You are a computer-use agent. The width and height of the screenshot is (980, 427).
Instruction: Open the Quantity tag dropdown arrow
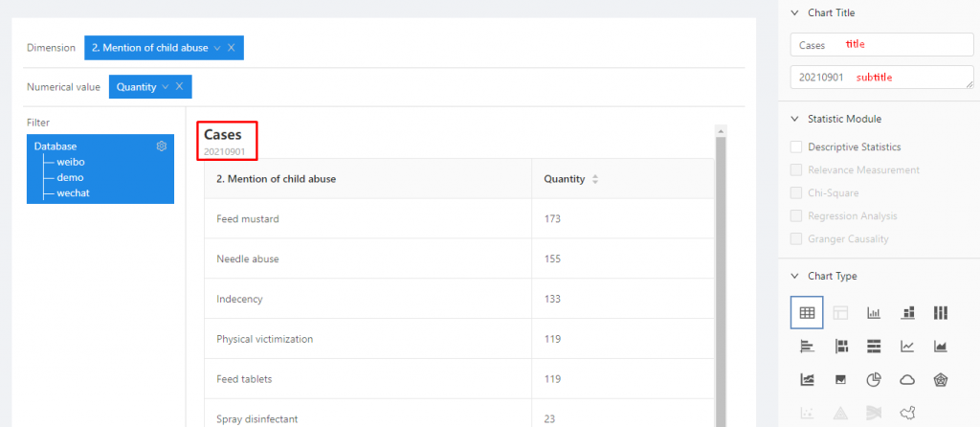(x=166, y=87)
